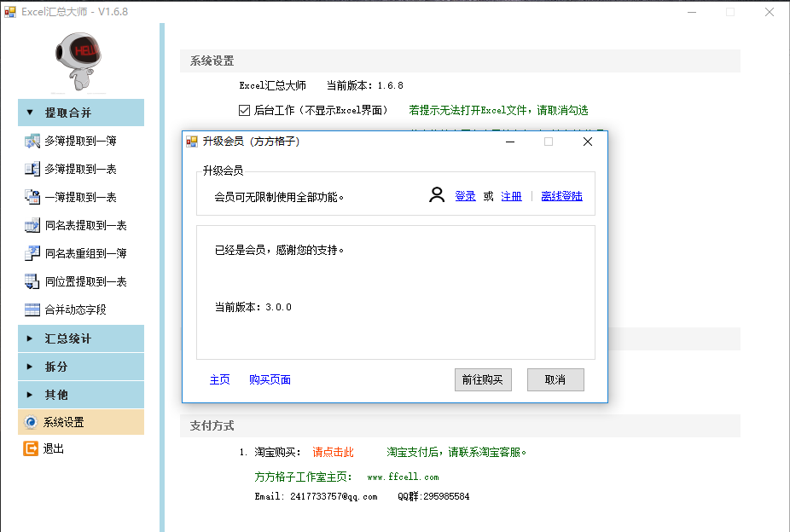Open the 离线登陆 link
The height and width of the screenshot is (532, 790).
point(561,196)
